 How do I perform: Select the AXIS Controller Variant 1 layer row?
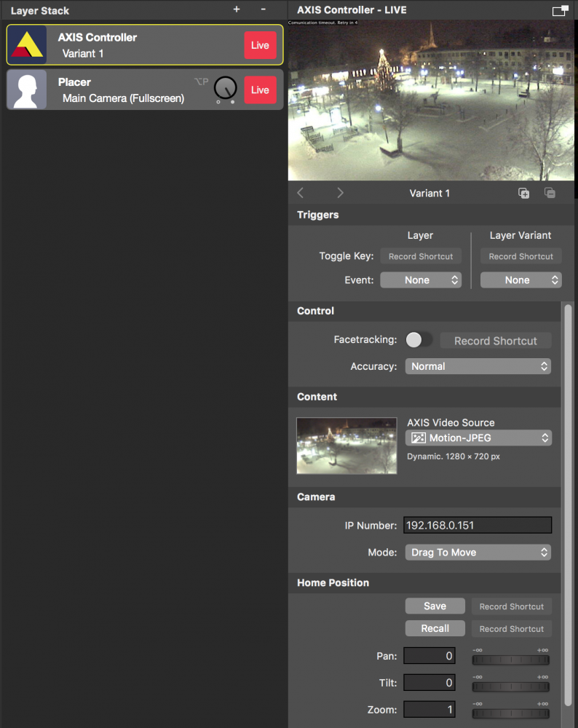[145, 45]
